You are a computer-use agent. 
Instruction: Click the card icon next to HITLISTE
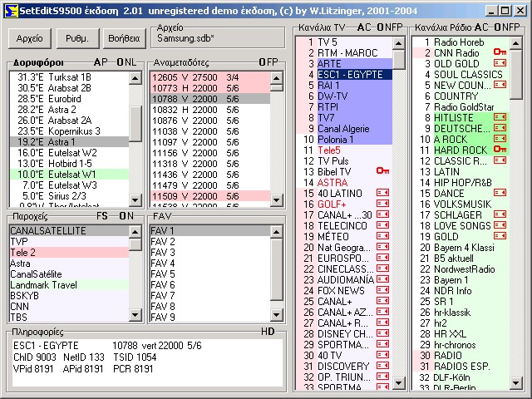coord(500,117)
